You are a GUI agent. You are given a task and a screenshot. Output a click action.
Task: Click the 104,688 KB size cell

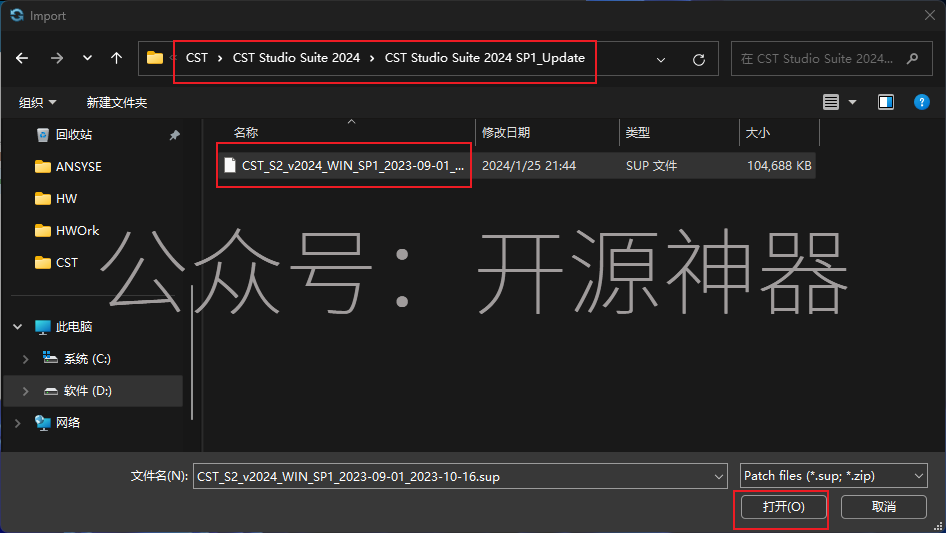pos(779,165)
